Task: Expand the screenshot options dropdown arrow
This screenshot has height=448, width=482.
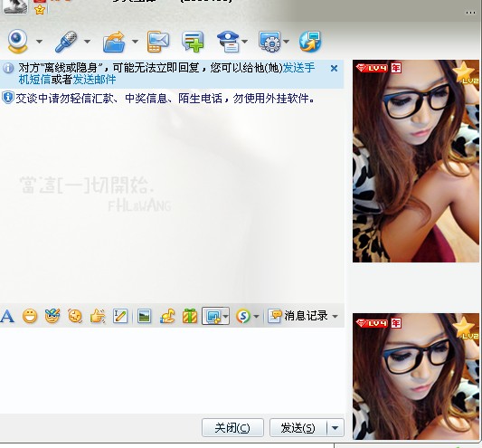Action: (x=226, y=316)
